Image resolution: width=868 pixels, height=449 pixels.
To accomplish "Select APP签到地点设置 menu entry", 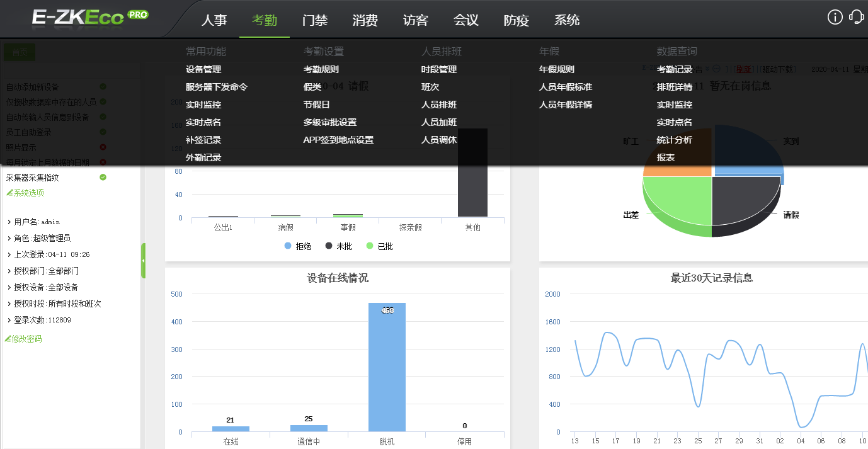I will pyautogui.click(x=338, y=140).
